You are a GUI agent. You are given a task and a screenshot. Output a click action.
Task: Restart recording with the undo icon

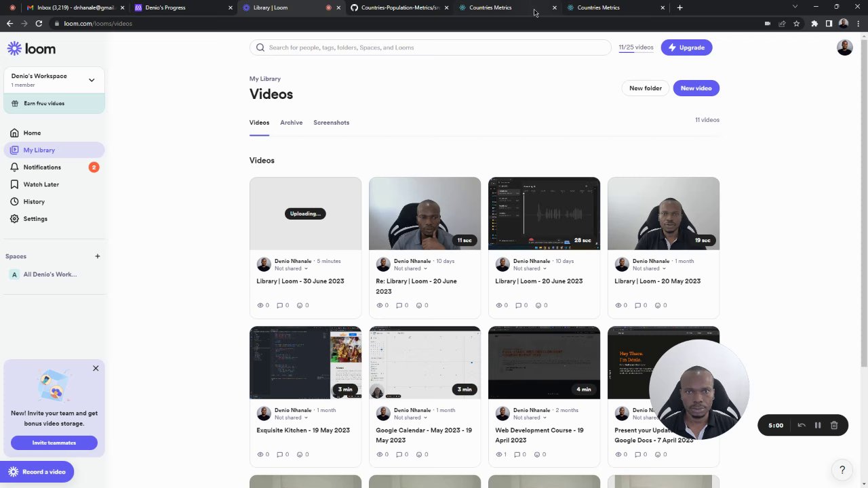pyautogui.click(x=802, y=425)
